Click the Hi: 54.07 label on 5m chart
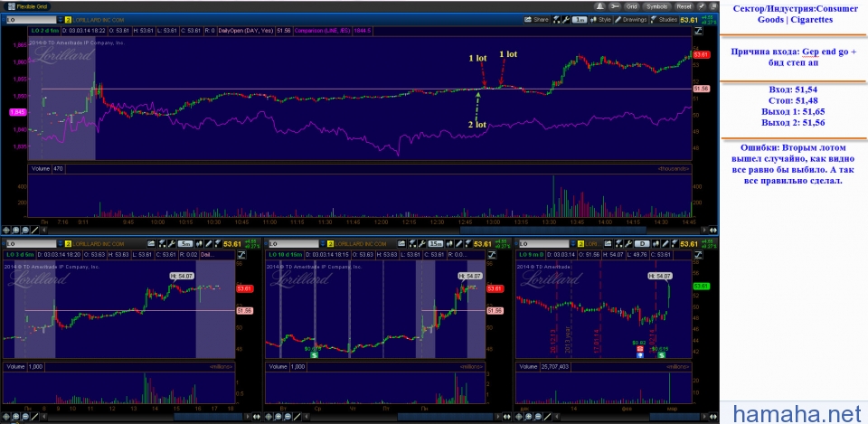868x424 pixels. 180,275
